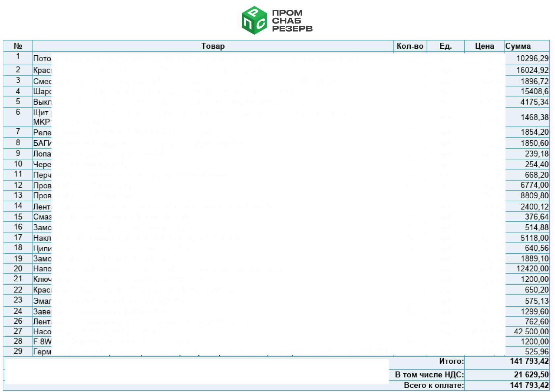Click the Цена column header
This screenshot has height=392, width=555.
[x=484, y=46]
